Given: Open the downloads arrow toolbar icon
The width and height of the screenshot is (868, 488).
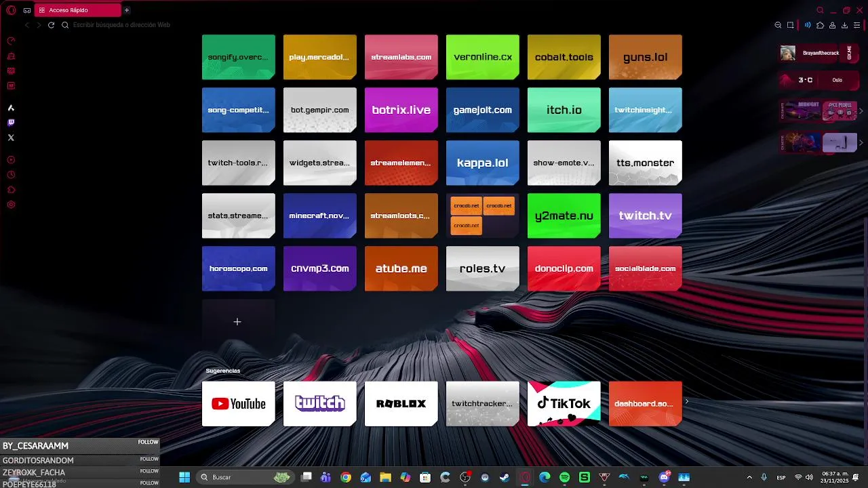Looking at the screenshot, I should [x=844, y=25].
